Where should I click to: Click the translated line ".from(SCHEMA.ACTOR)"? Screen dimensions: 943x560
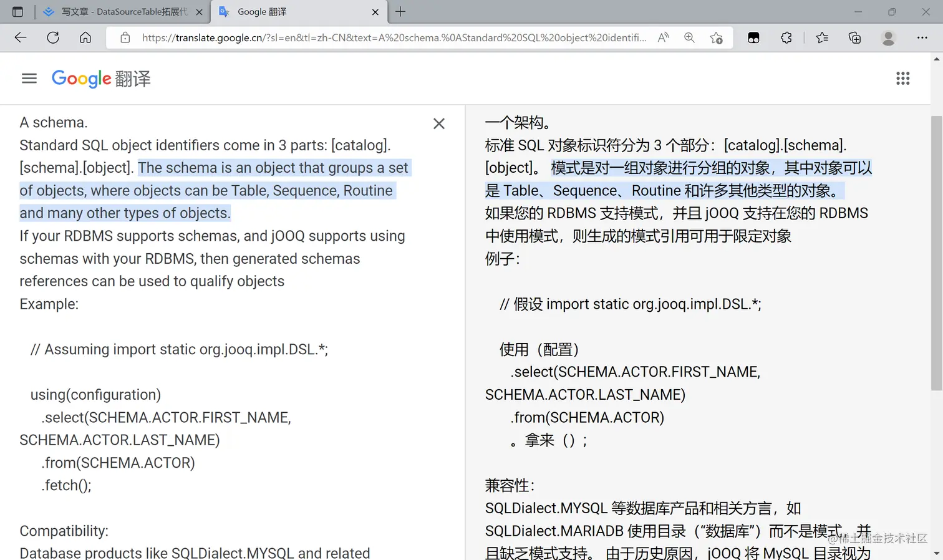click(588, 417)
